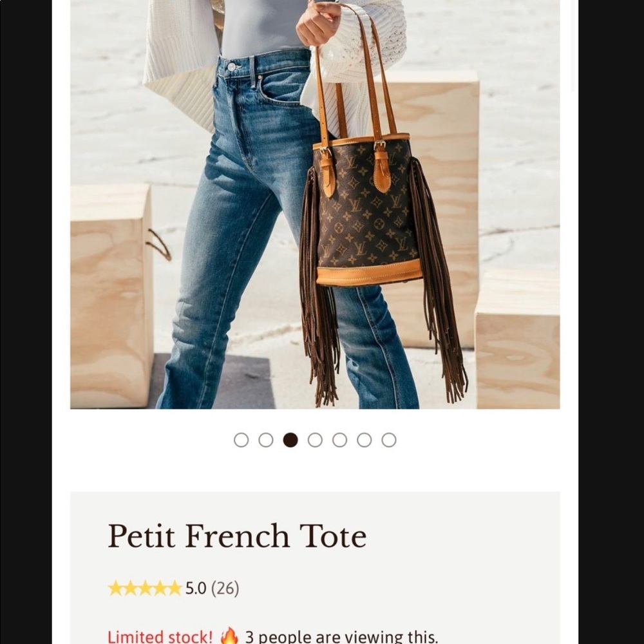Click the gray product info panel

pyautogui.click(x=315, y=567)
